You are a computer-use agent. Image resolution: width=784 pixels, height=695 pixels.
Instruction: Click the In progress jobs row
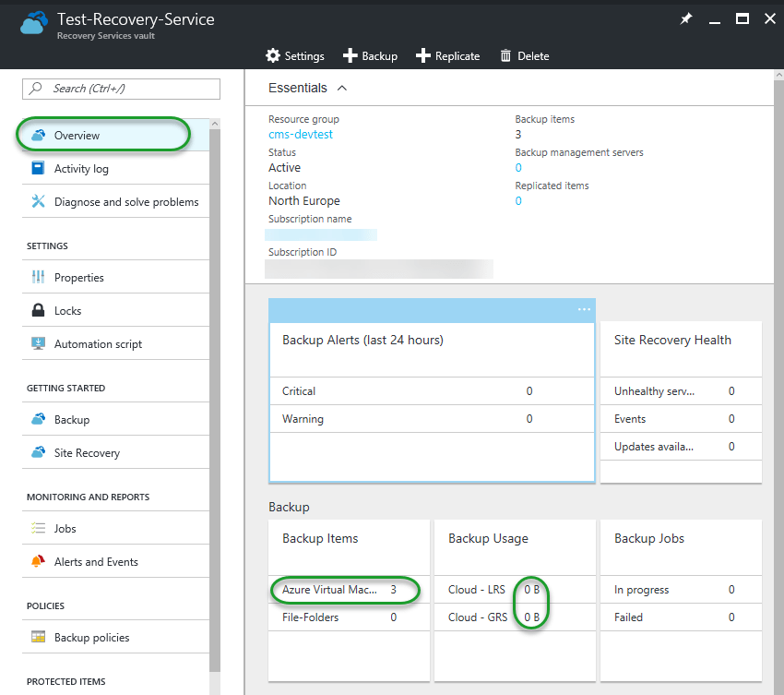[681, 590]
